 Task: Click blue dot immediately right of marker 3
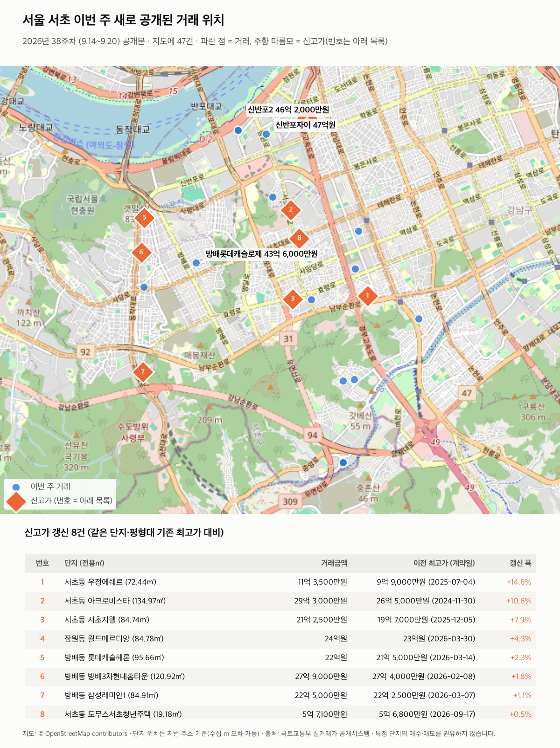[x=312, y=300]
